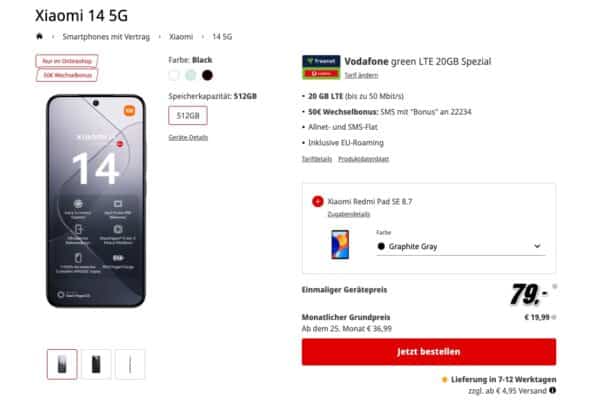The width and height of the screenshot is (600, 406).
Task: Open the Geräte-Details link
Action: [x=188, y=137]
